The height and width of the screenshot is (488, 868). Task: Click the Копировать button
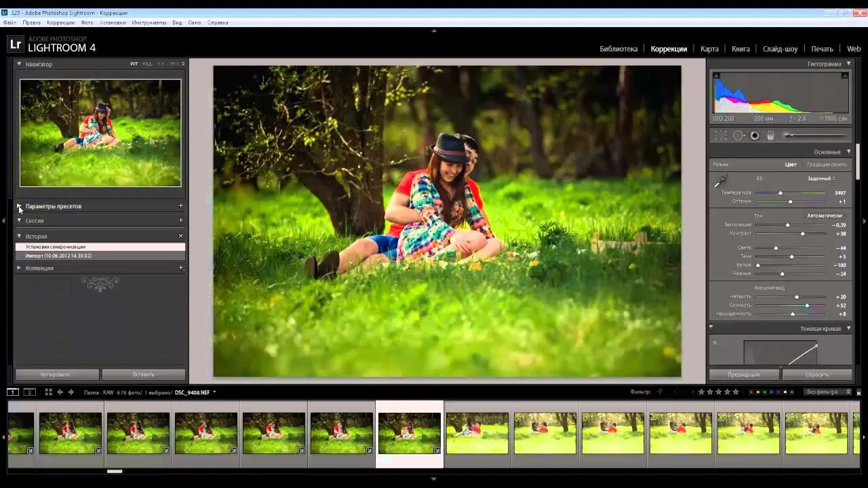pyautogui.click(x=57, y=374)
